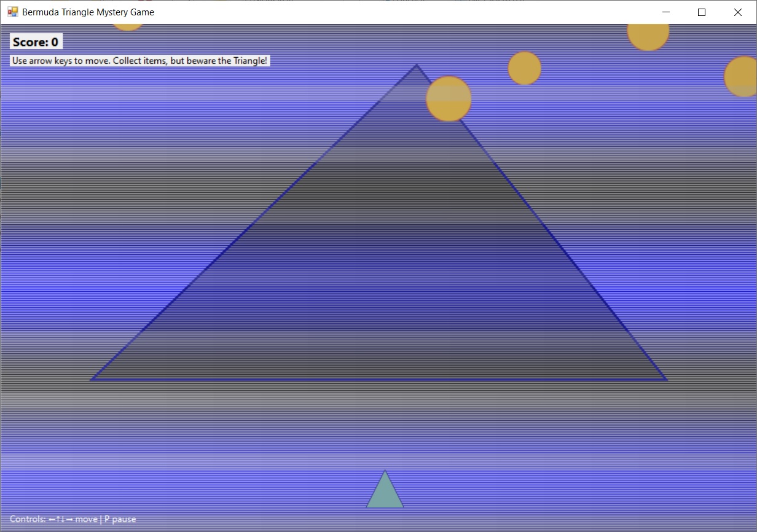Click the Score: 0 label
Image resolution: width=757 pixels, height=532 pixels.
36,42
